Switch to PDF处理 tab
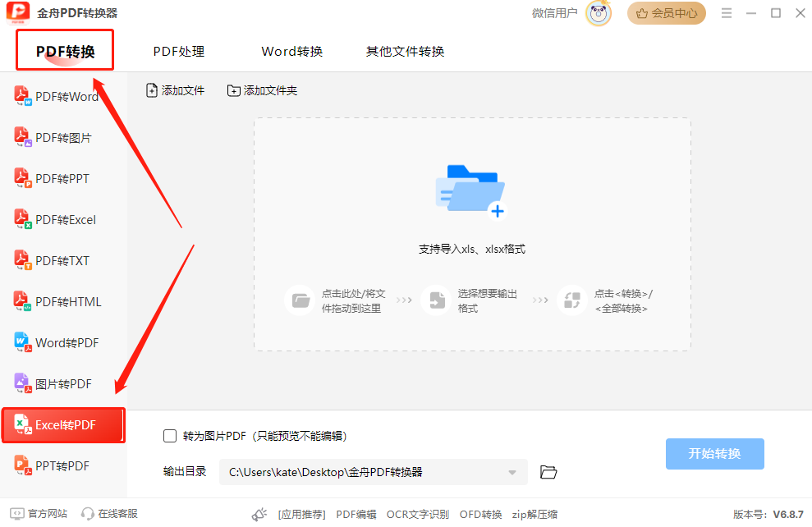Screen dimensions: 812x527 179,51
